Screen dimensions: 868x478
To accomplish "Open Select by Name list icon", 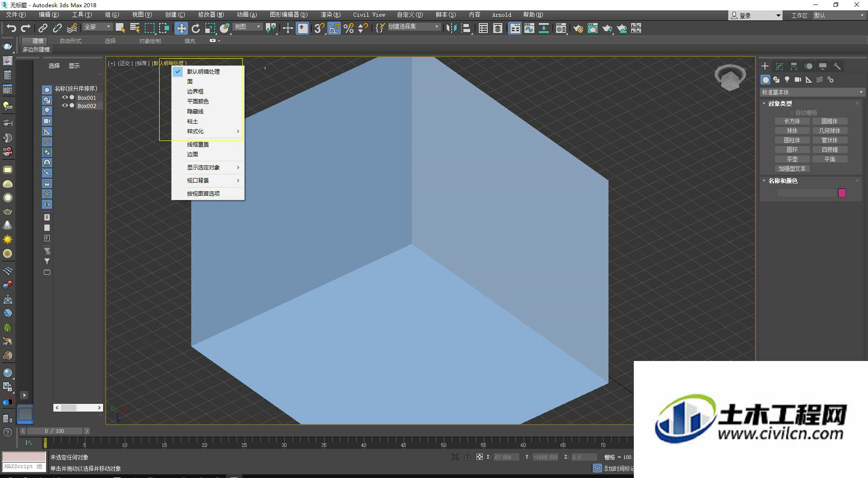I will click(x=135, y=28).
